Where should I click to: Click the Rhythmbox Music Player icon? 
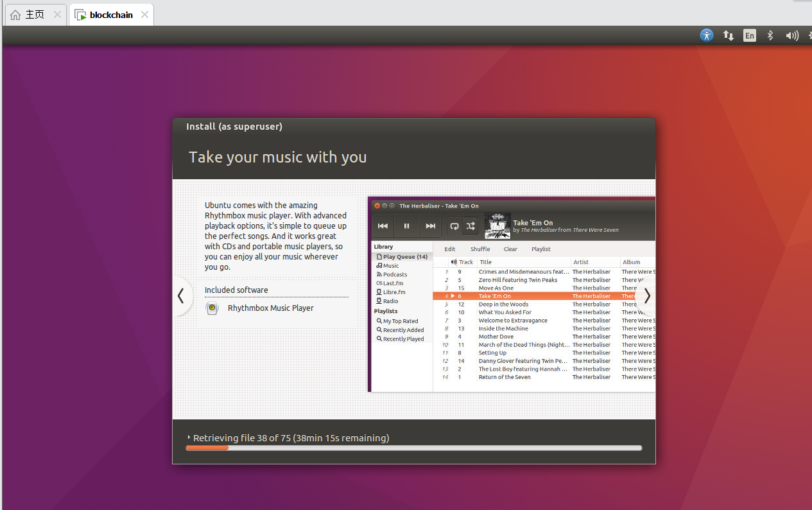coord(212,308)
